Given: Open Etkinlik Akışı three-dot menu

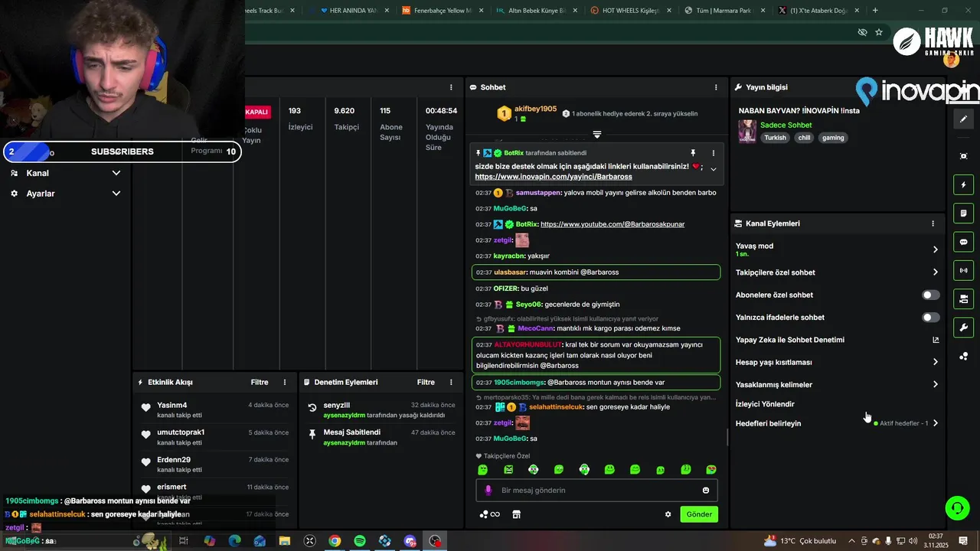Looking at the screenshot, I should tap(285, 382).
